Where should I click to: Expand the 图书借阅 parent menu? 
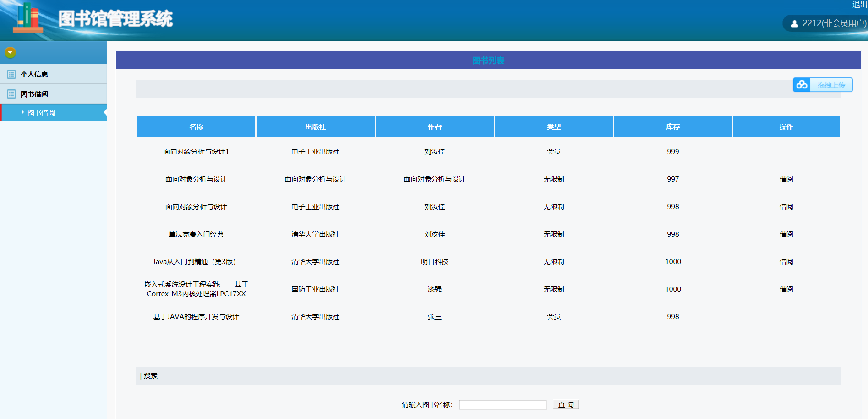34,94
